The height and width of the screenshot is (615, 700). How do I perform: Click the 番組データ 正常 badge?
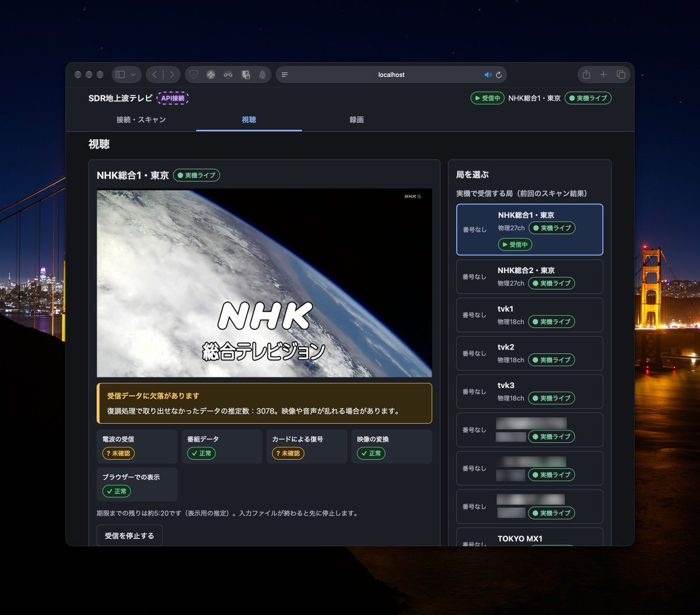click(201, 453)
